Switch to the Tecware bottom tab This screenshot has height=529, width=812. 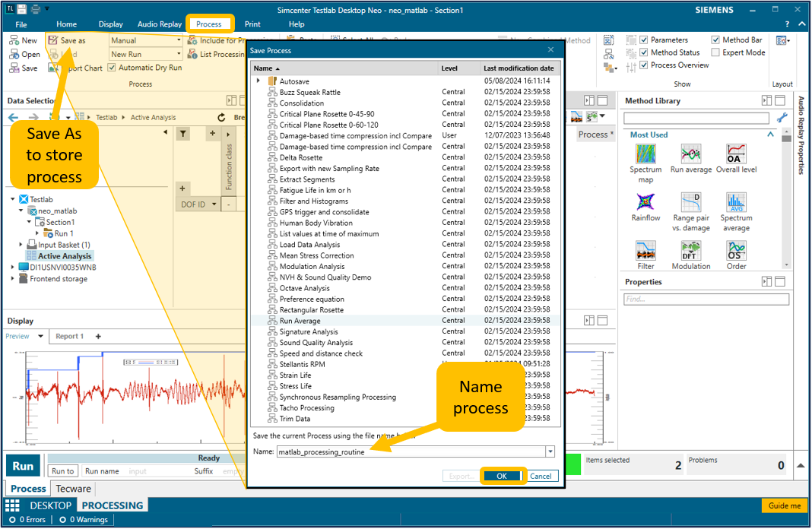(74, 489)
